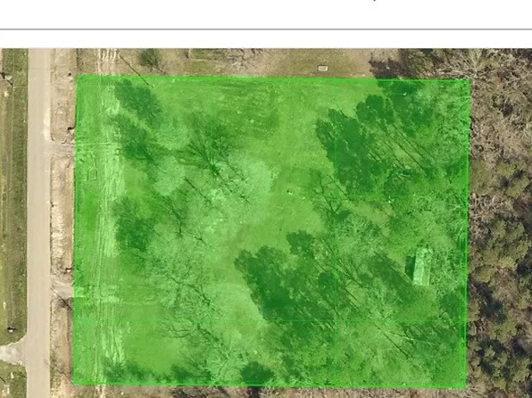Select the parcel's northwest corner vertex
The width and height of the screenshot is (532, 398).
[x=77, y=76]
